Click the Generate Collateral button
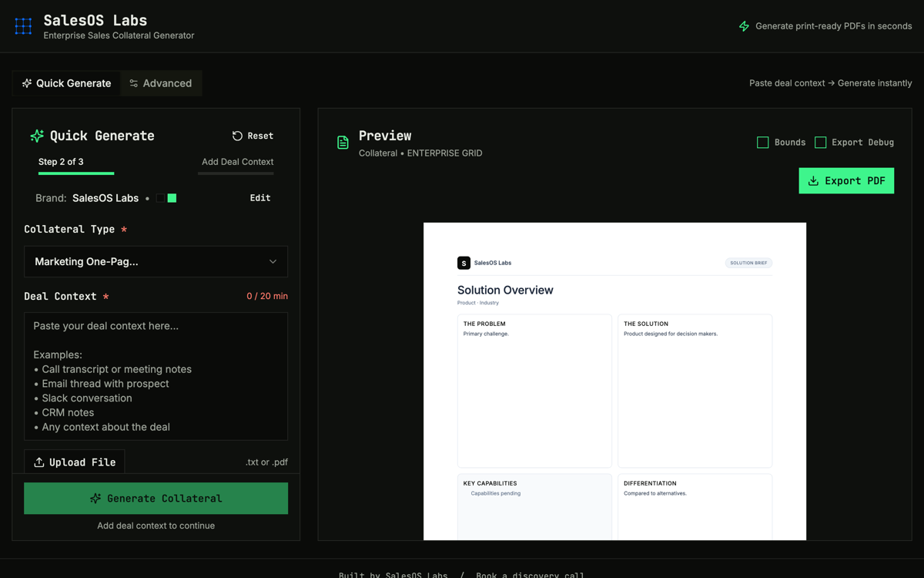Image resolution: width=924 pixels, height=578 pixels. click(x=156, y=499)
